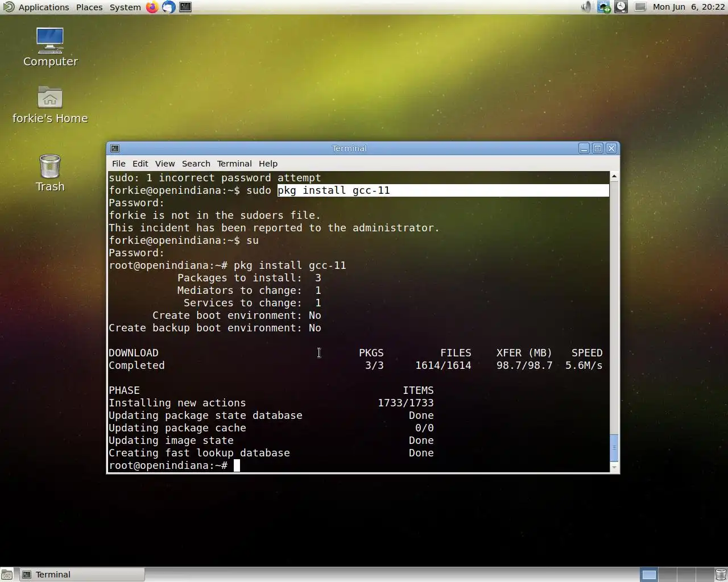Open the Places menu
Image resolution: width=728 pixels, height=582 pixels.
89,7
